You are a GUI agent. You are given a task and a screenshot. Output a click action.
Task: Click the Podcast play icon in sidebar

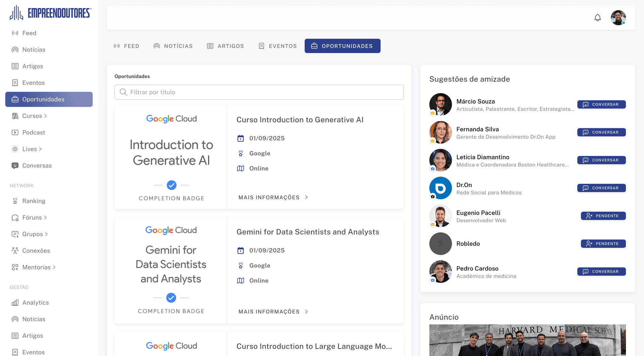tap(15, 132)
